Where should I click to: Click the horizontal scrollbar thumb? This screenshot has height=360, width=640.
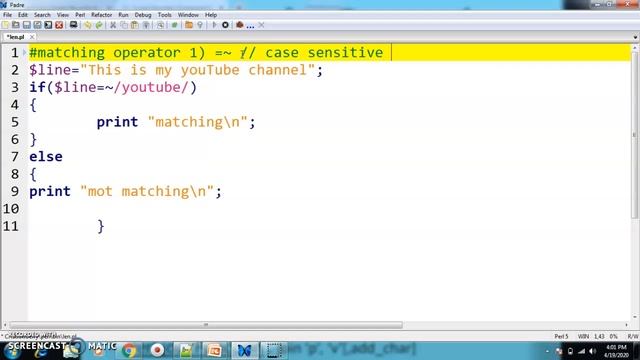(x=206, y=325)
